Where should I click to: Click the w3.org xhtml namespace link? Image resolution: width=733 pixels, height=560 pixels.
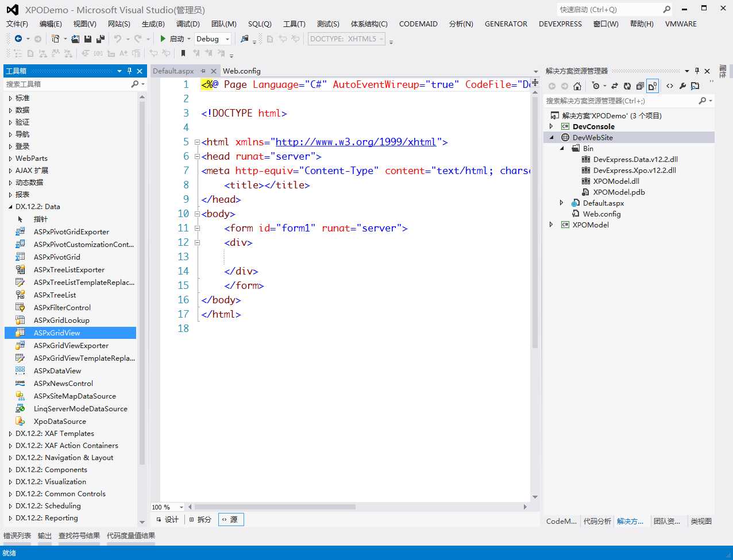click(356, 142)
